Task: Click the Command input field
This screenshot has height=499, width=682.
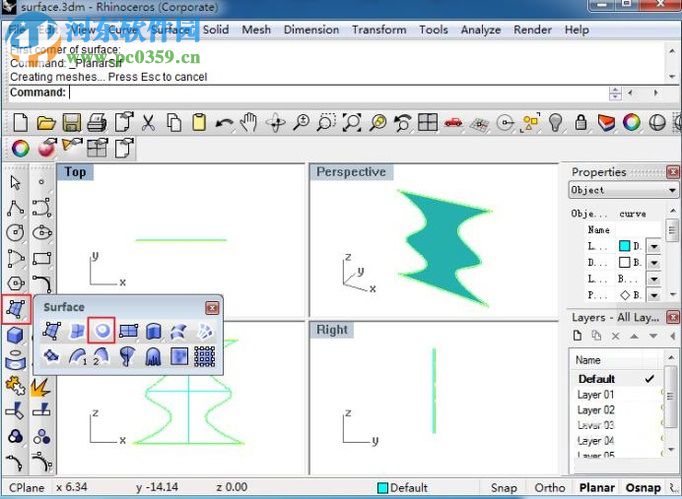Action: 338,92
